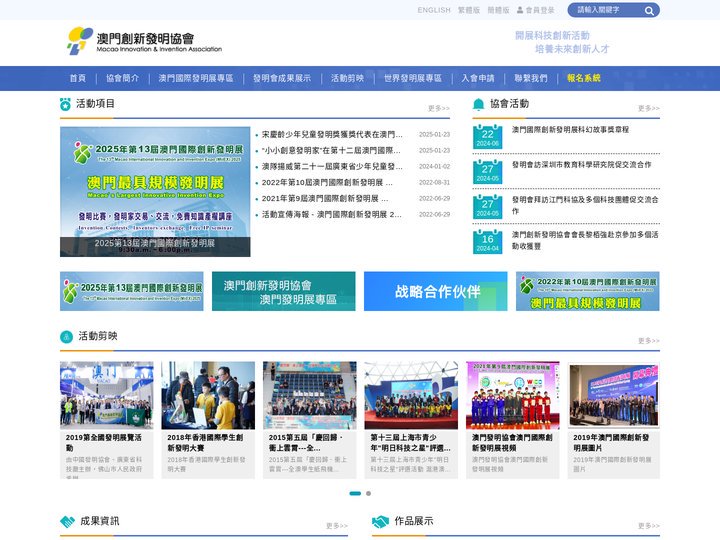Switch language to ENGLISH
720x540 pixels.
tap(434, 10)
